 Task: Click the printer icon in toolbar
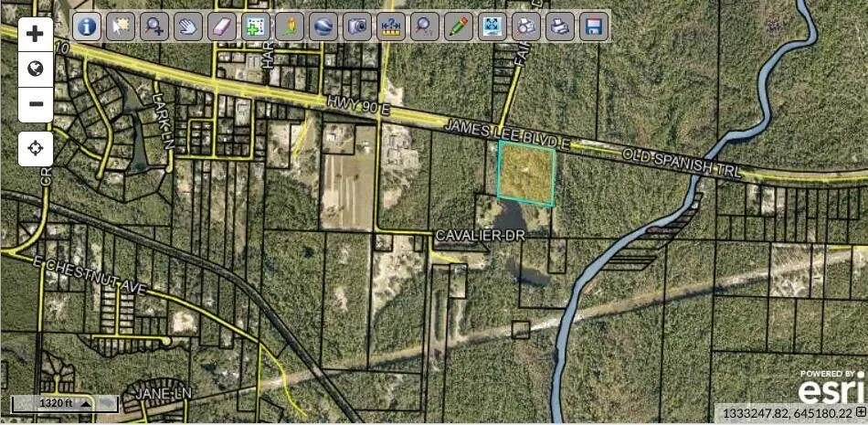560,27
